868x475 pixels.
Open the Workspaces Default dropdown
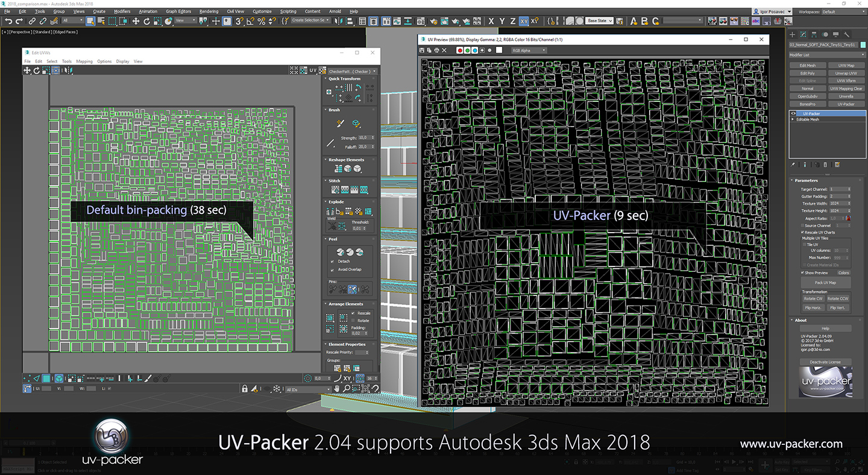(x=843, y=11)
